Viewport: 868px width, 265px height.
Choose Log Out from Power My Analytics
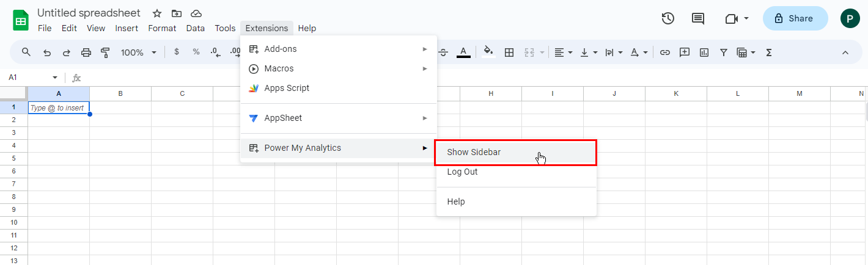(462, 172)
